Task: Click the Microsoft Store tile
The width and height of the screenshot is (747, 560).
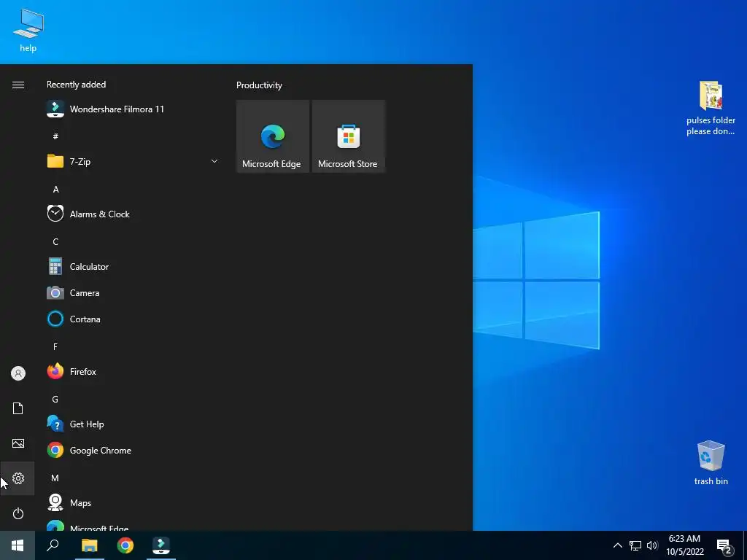Action: 348,136
